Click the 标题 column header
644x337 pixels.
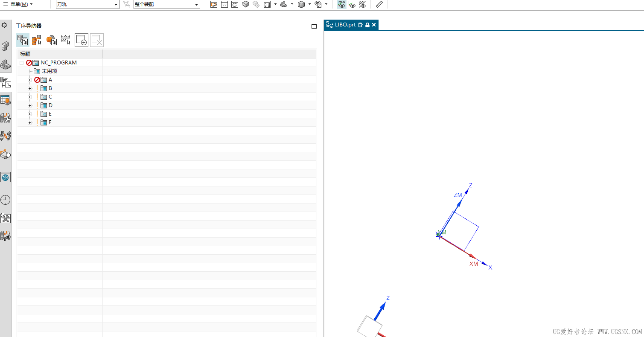click(x=60, y=54)
